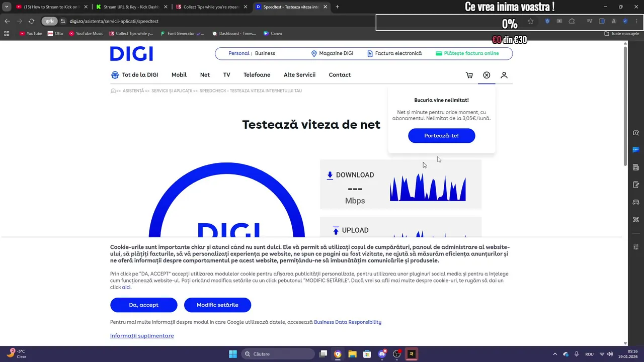Open the Font Generator bookmark

(x=182, y=33)
